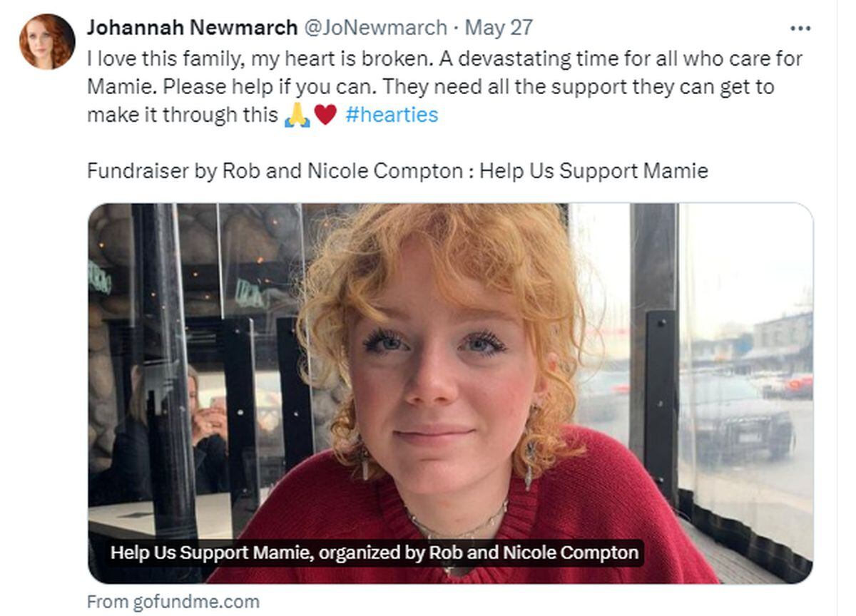Open the Johannah Newmarch display name link
Viewport: 856px width, 616px height.
(x=192, y=28)
